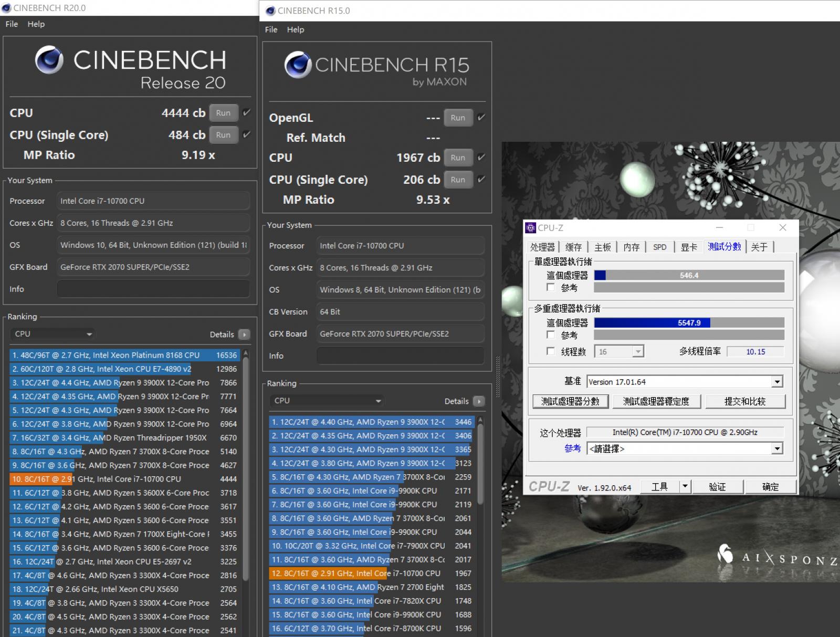Viewport: 840px width, 637px height.
Task: Toggle the R15 CPU Single Core checkmark
Action: click(481, 179)
